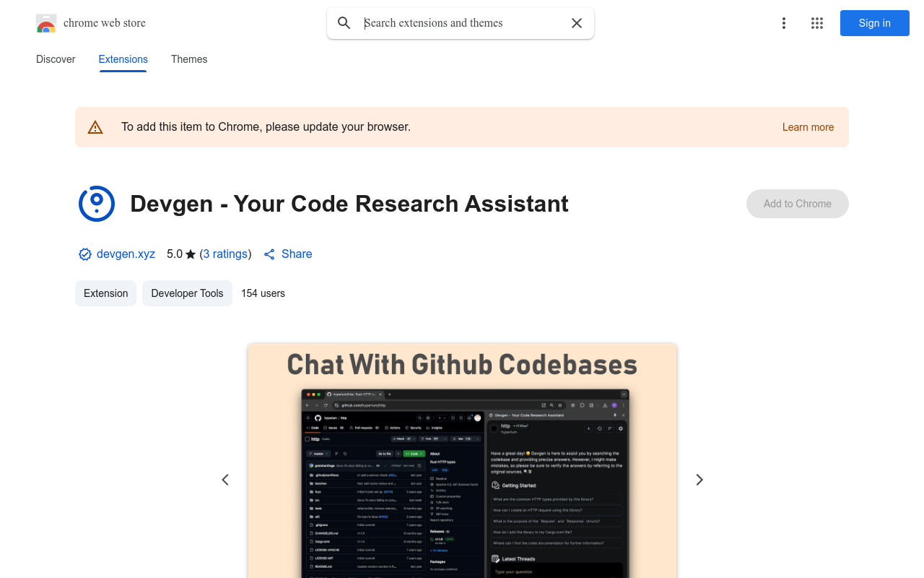Show the previous screenshot with left arrow

[x=225, y=480]
